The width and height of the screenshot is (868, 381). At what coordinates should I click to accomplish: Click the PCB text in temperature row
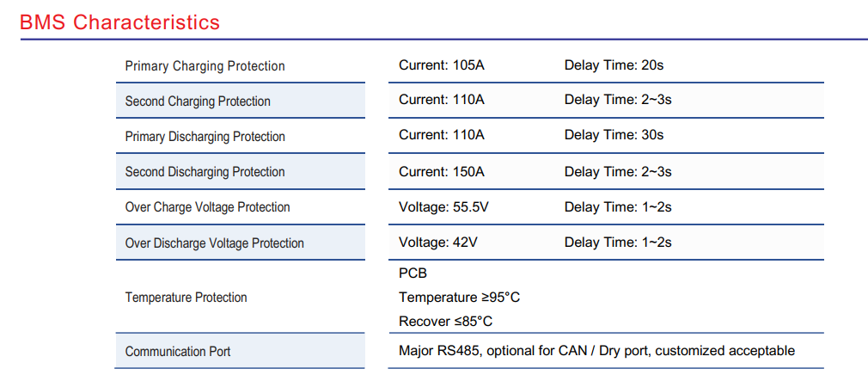point(413,273)
